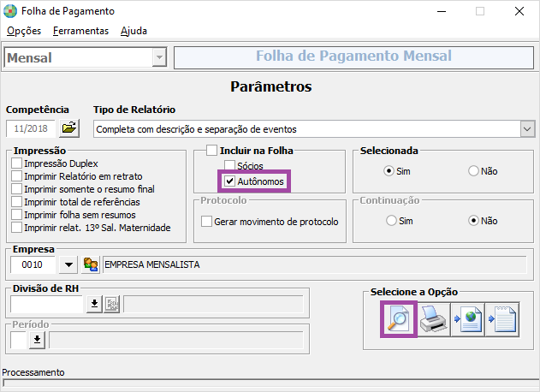This screenshot has width=540, height=392.
Task: Click the disabled Divisão de RH grid icon
Action: tap(112, 304)
